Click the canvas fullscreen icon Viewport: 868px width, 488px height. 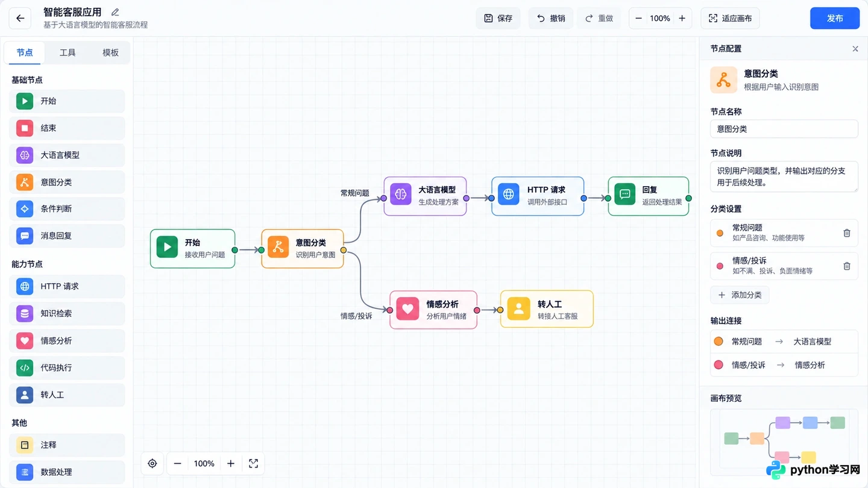click(253, 463)
